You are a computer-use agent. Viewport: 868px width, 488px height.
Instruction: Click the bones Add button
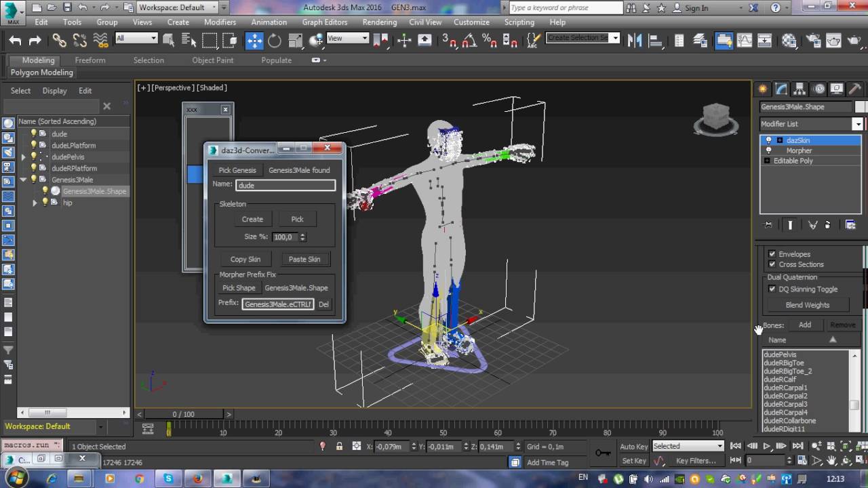pyautogui.click(x=805, y=325)
